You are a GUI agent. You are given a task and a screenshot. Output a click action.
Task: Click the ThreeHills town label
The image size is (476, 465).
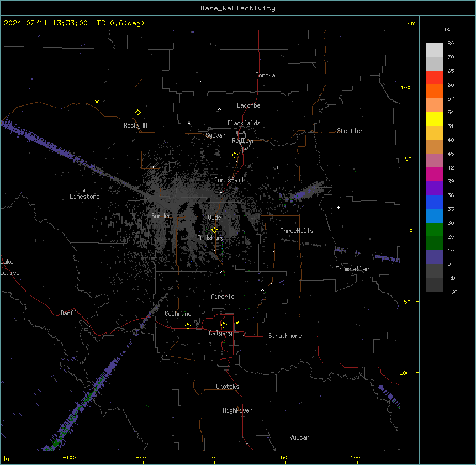[x=297, y=231]
